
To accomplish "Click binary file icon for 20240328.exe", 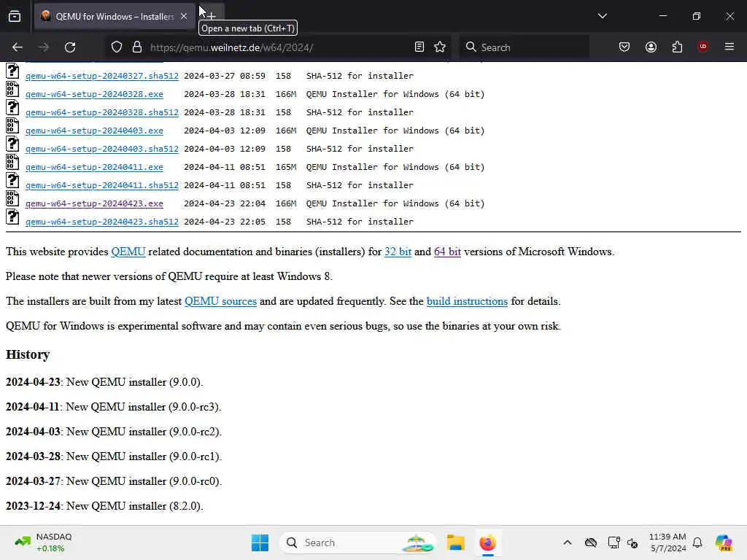I will pyautogui.click(x=12, y=89).
